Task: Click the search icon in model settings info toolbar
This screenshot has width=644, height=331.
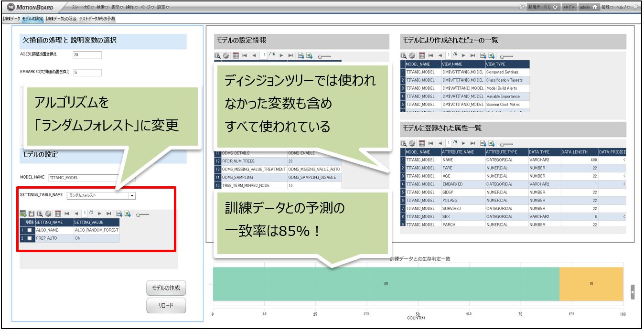Action: (x=218, y=55)
